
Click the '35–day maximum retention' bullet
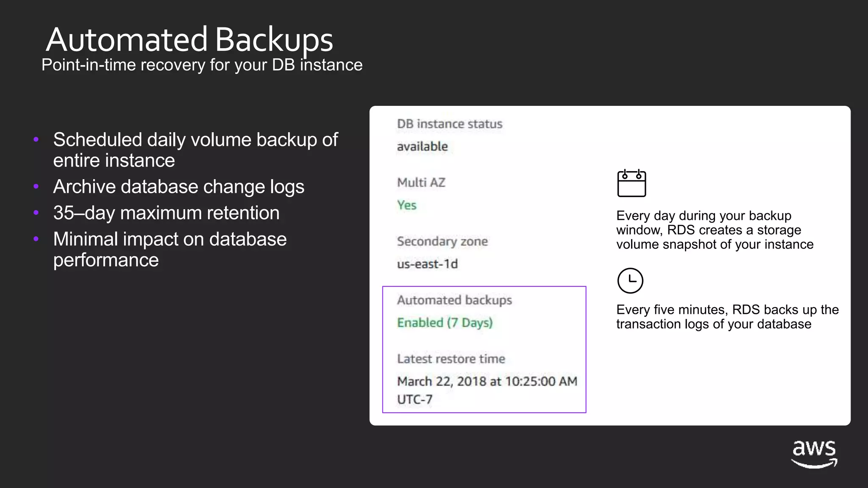[166, 213]
